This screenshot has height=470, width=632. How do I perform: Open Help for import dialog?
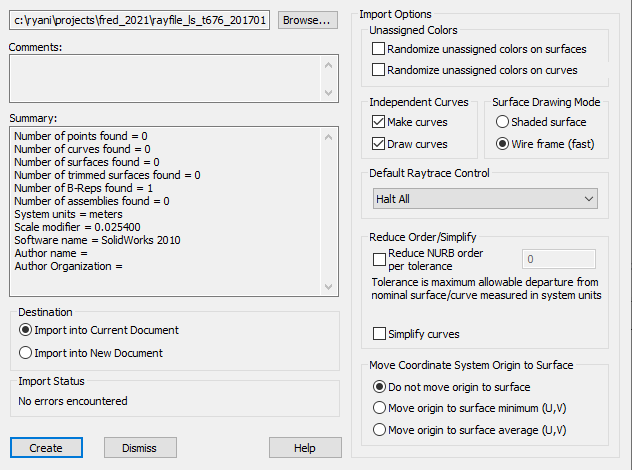304,448
